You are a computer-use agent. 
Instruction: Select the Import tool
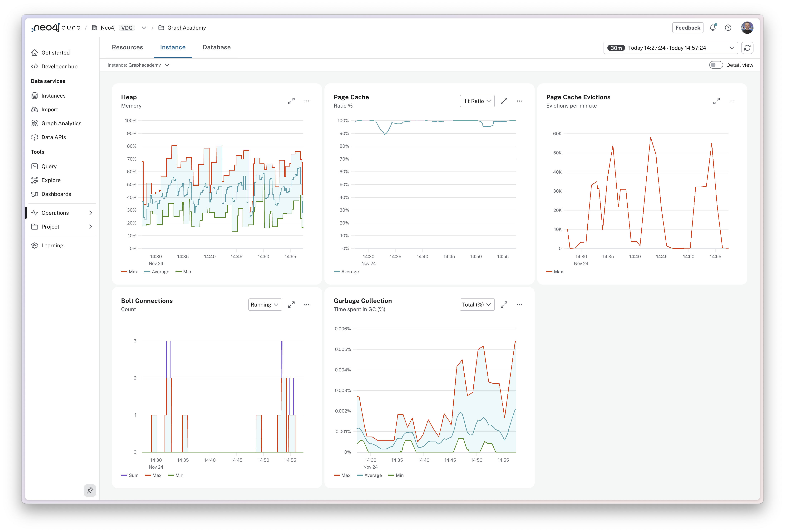(50, 109)
